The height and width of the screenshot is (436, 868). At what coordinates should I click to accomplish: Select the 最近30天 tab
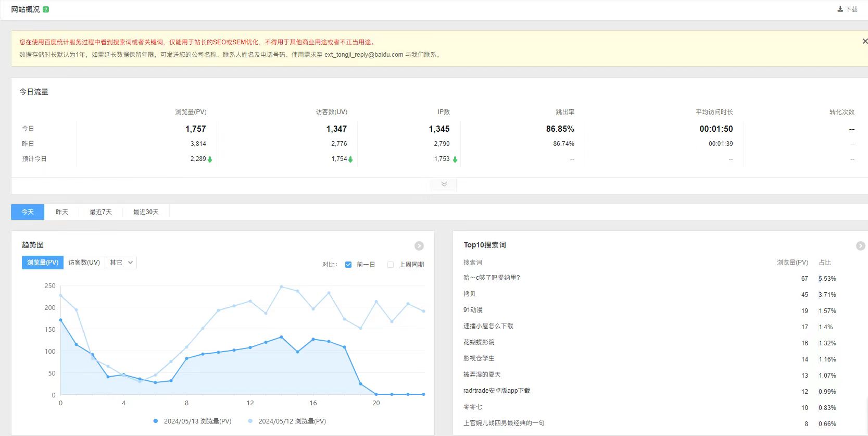pos(146,212)
